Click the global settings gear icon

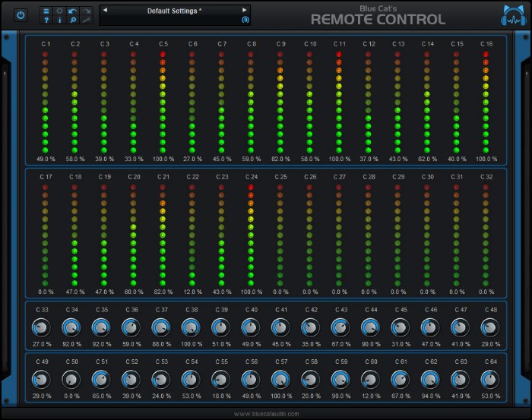click(x=60, y=11)
